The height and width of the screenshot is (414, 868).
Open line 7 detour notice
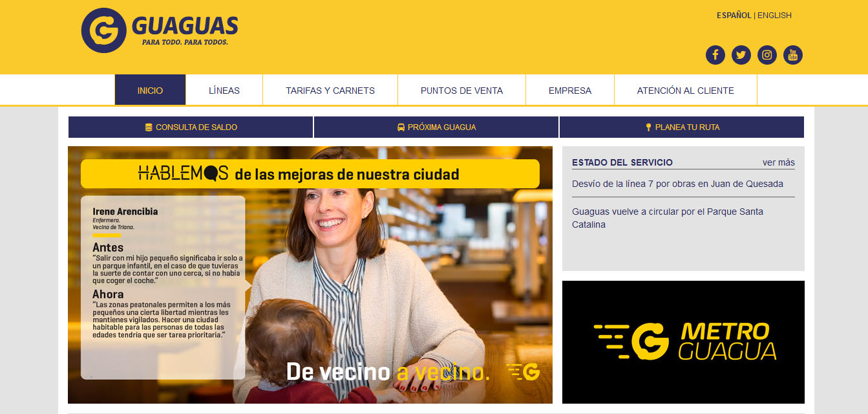[677, 184]
